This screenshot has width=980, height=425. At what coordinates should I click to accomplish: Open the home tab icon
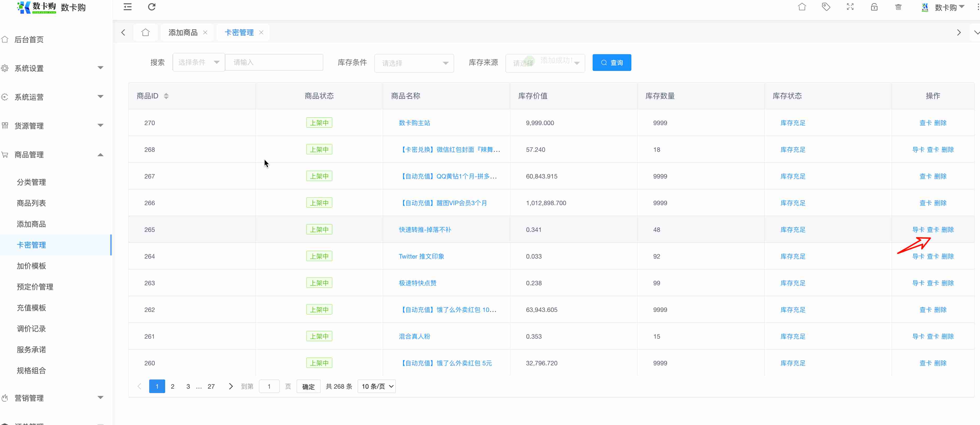(145, 32)
